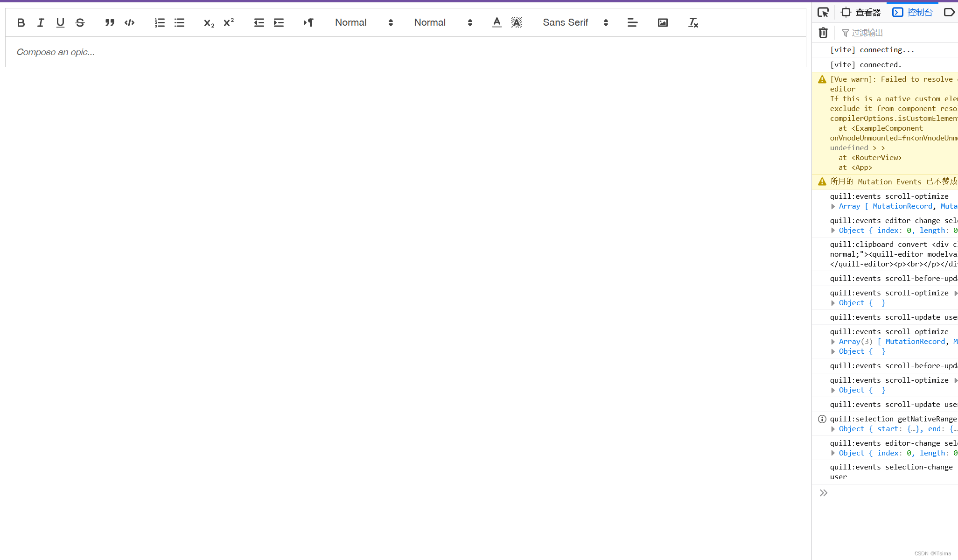
Task: Expand first Object index 0 entry
Action: tap(833, 231)
